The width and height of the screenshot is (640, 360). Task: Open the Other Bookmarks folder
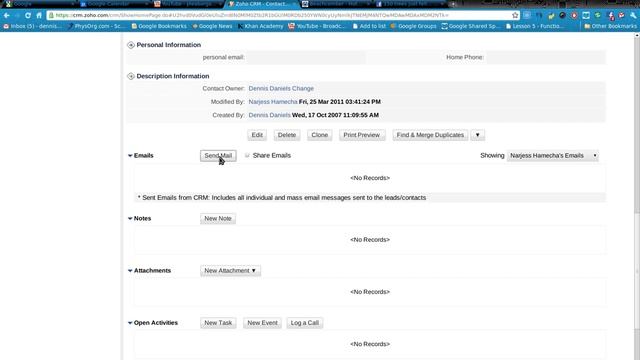[x=610, y=26]
